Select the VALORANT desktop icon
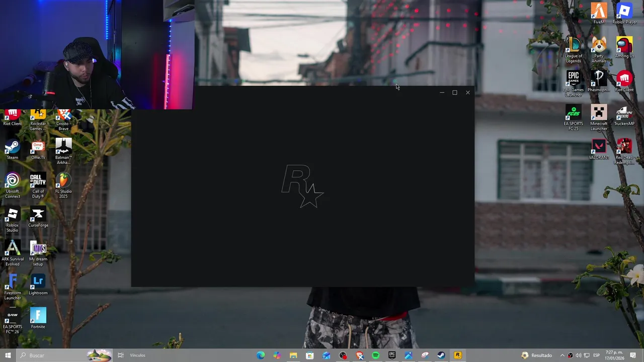Viewport: 644px width, 362px height. point(599,149)
